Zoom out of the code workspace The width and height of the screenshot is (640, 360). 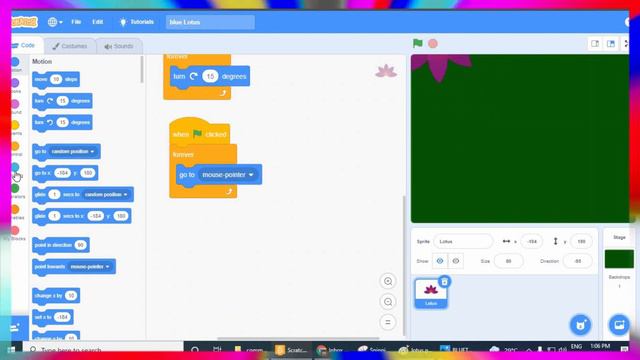coord(388,302)
